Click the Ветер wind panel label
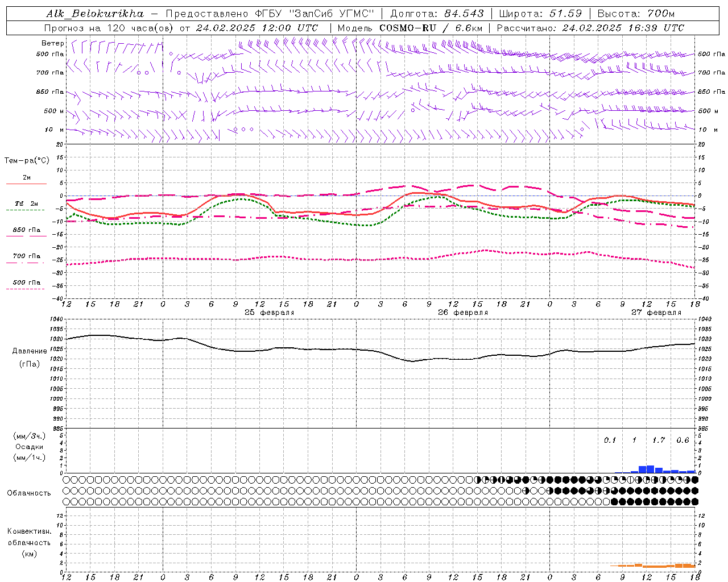728x582 pixels. point(52,43)
